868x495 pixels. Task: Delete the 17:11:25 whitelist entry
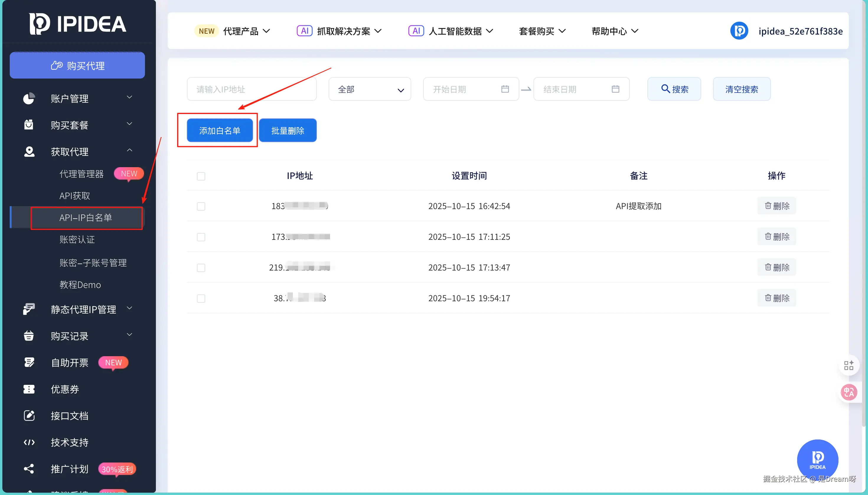776,237
